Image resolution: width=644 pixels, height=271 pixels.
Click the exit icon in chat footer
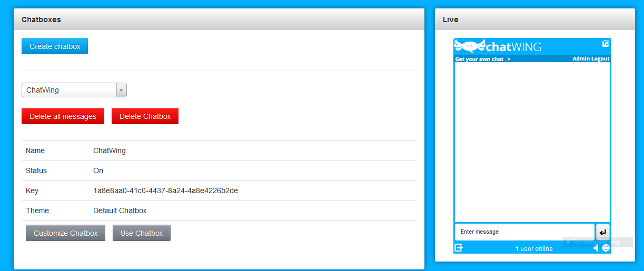[459, 248]
